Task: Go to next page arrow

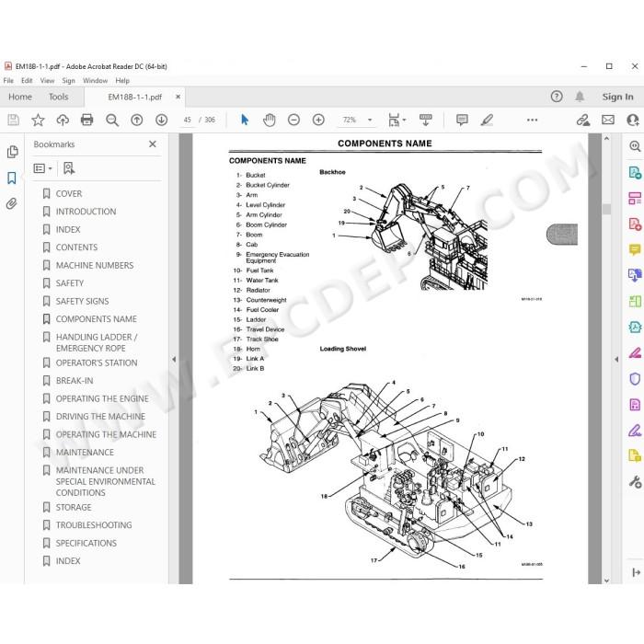Action: (x=161, y=120)
